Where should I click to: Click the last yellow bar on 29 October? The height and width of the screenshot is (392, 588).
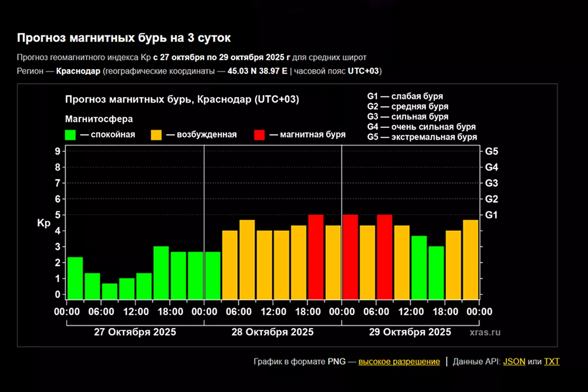[470, 260]
